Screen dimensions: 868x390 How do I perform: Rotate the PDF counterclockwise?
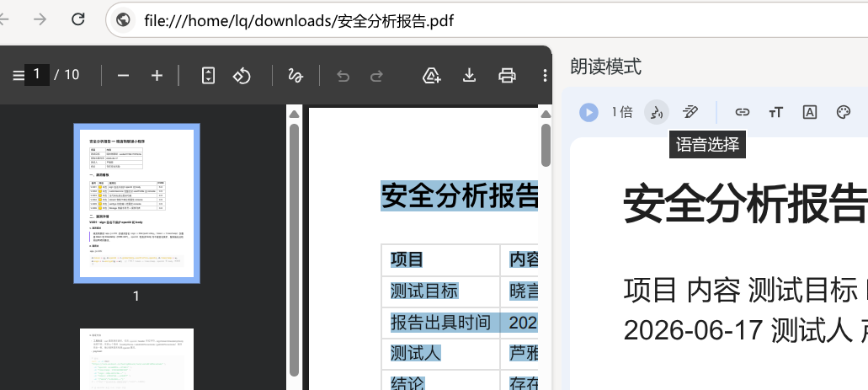pyautogui.click(x=242, y=75)
